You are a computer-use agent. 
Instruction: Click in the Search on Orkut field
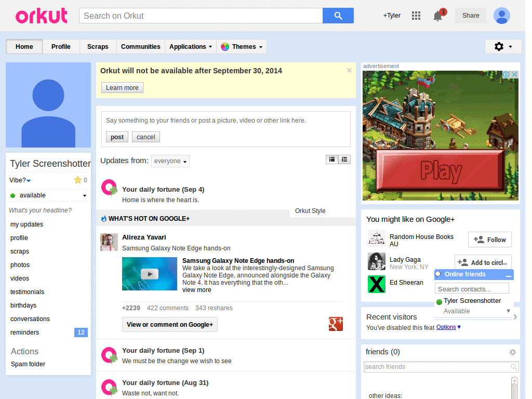pyautogui.click(x=201, y=16)
